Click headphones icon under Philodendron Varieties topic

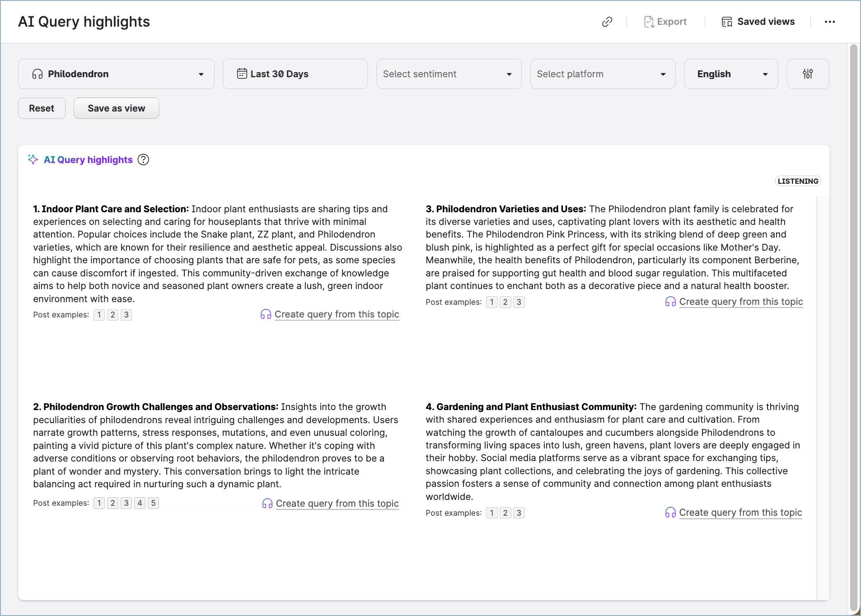click(670, 302)
